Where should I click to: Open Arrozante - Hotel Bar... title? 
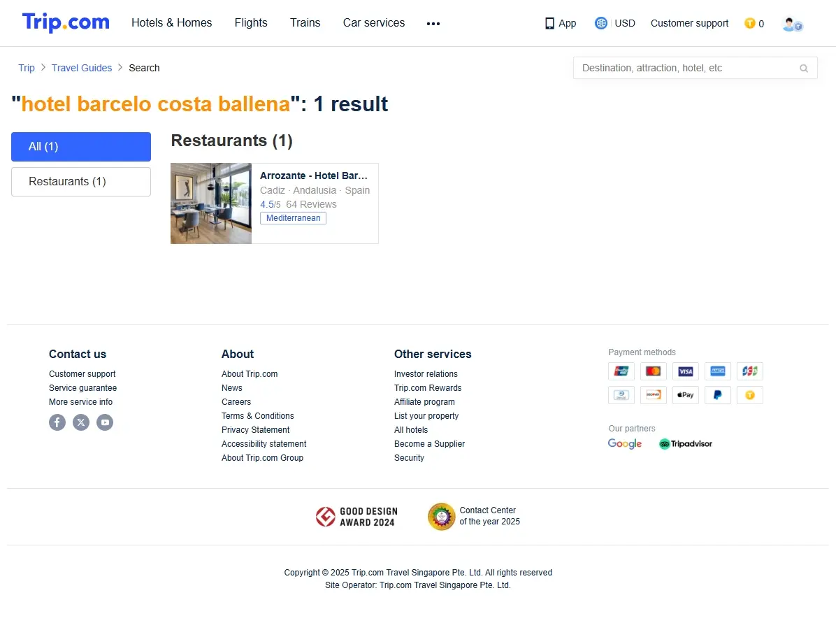313,176
